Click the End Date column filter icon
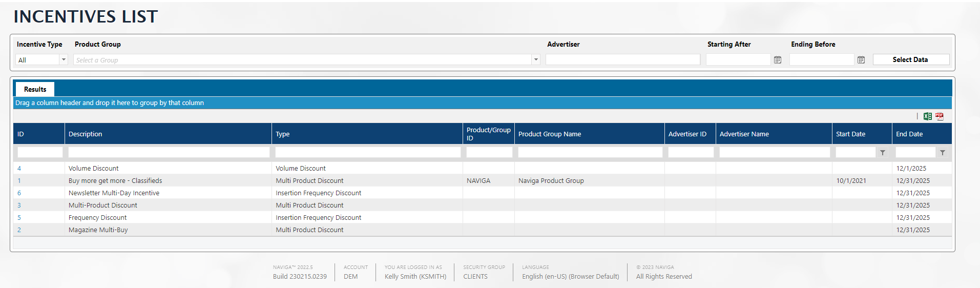The height and width of the screenshot is (288, 980). click(943, 153)
